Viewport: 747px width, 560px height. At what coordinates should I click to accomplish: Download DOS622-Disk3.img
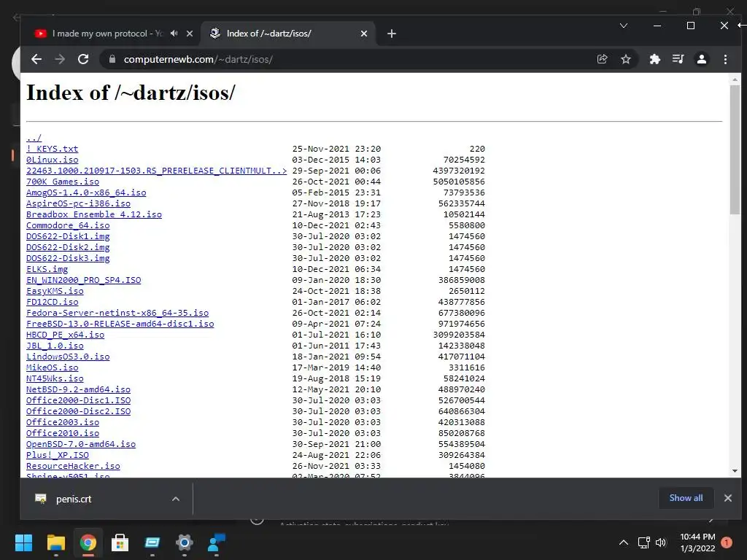tap(68, 259)
